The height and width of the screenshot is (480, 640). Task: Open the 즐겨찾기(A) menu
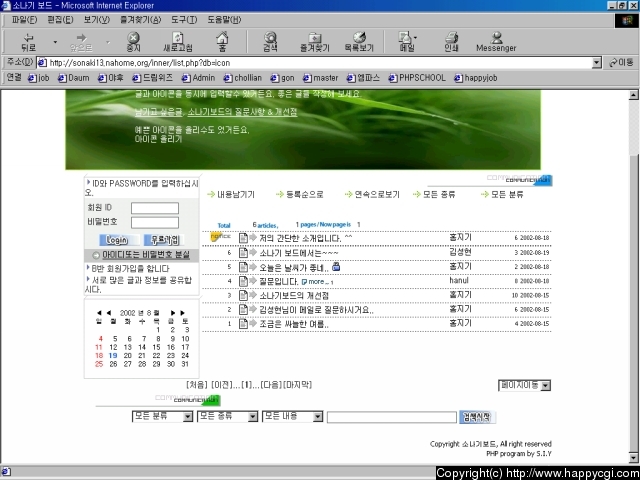140,20
